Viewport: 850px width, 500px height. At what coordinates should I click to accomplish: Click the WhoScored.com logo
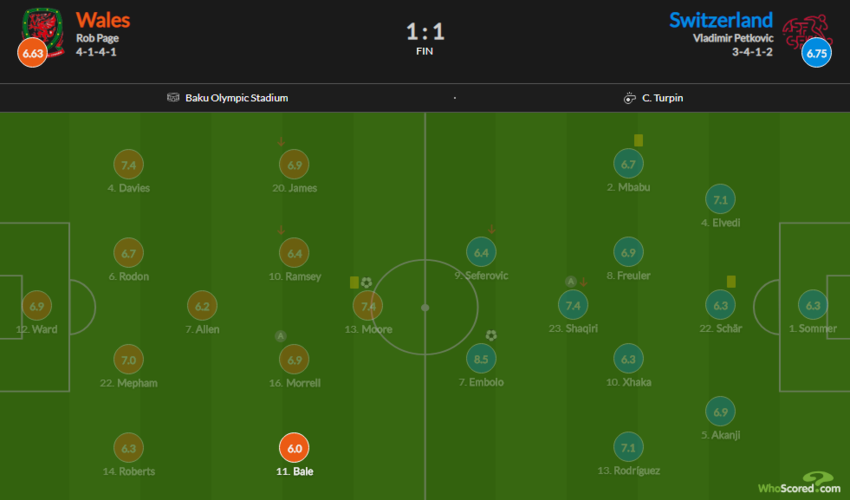point(800,483)
